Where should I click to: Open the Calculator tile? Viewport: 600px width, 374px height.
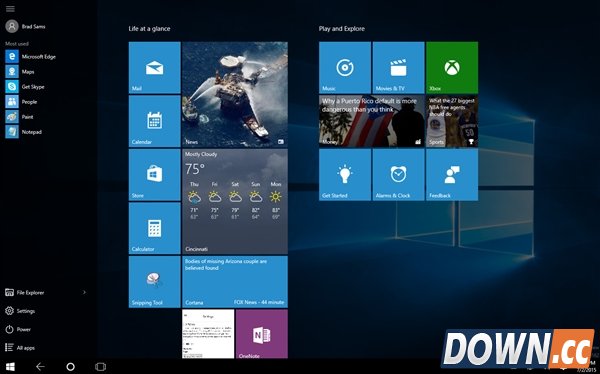(x=155, y=228)
